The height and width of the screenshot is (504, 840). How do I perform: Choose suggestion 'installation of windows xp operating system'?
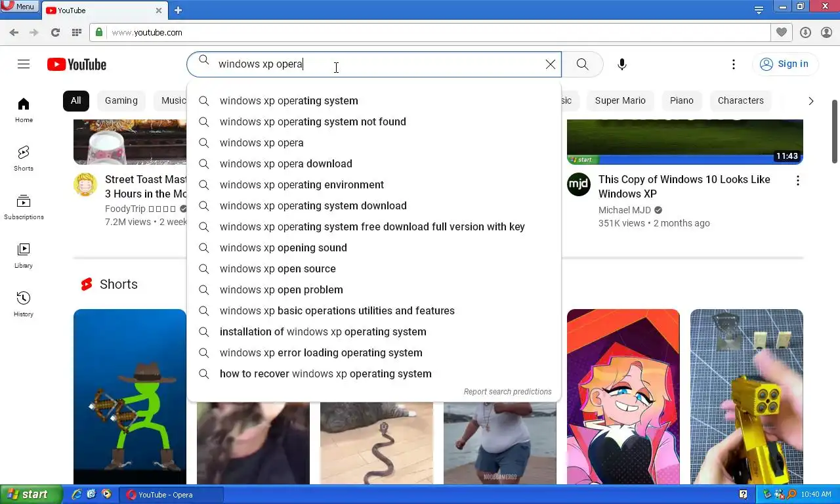pyautogui.click(x=374, y=331)
